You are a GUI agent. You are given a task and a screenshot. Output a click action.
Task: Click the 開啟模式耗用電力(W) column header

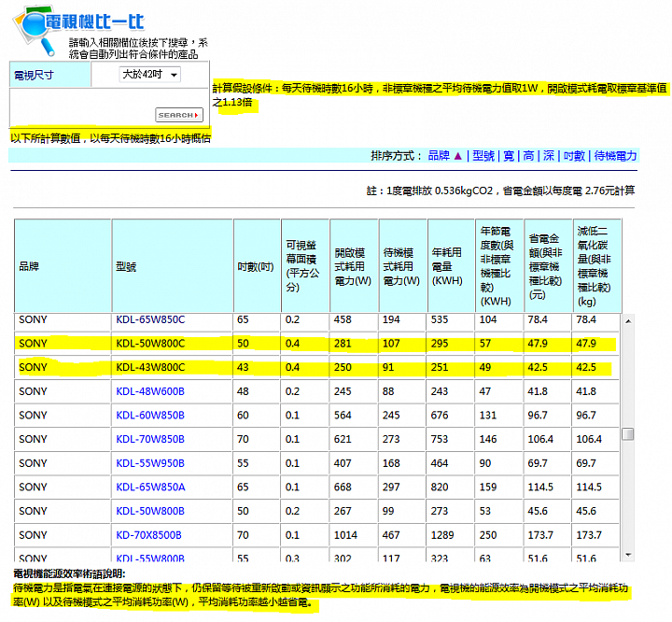click(354, 266)
